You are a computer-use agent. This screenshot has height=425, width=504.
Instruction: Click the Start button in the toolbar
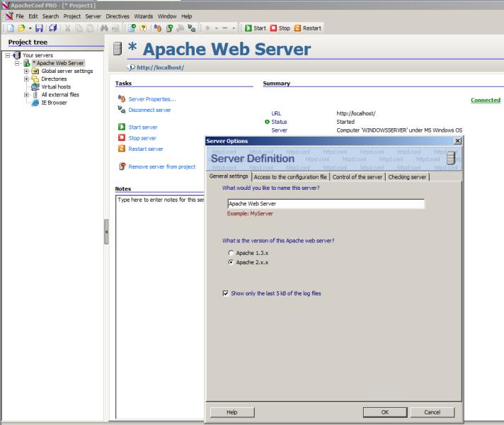[256, 28]
